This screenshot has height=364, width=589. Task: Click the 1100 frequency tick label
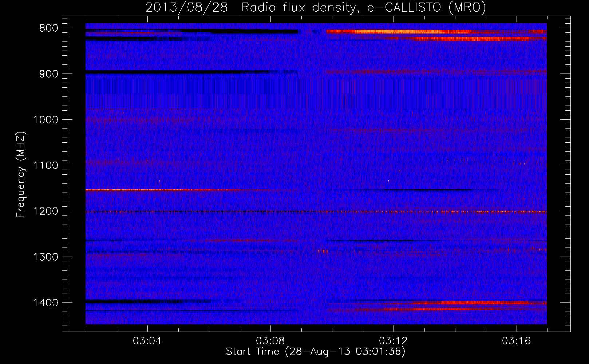click(46, 166)
